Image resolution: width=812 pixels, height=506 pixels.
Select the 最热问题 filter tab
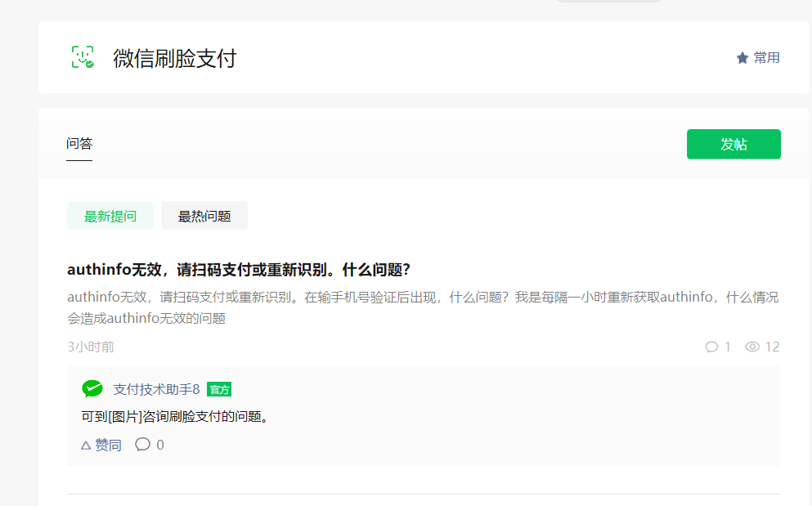tap(204, 216)
